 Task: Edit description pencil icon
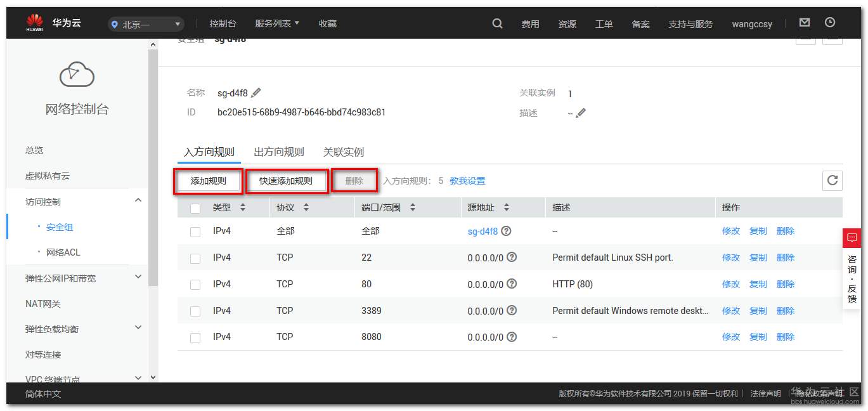[x=581, y=113]
